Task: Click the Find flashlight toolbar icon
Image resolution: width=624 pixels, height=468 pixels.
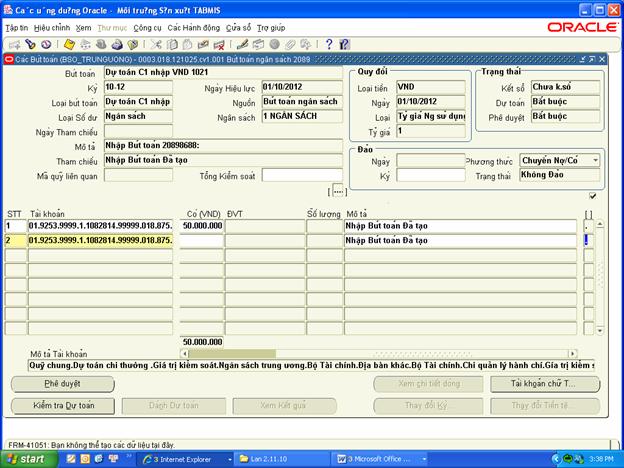Action: (x=30, y=45)
